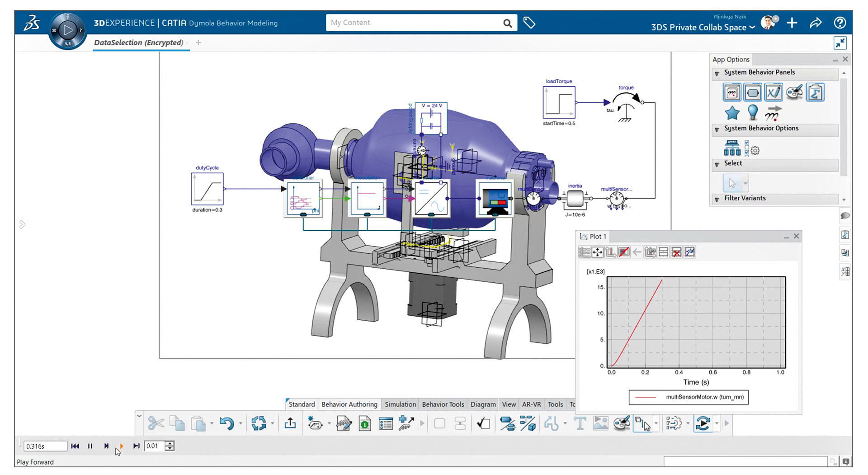Toggle the arrow Select tool in App Options
Image resolution: width=868 pixels, height=475 pixels.
(x=732, y=183)
